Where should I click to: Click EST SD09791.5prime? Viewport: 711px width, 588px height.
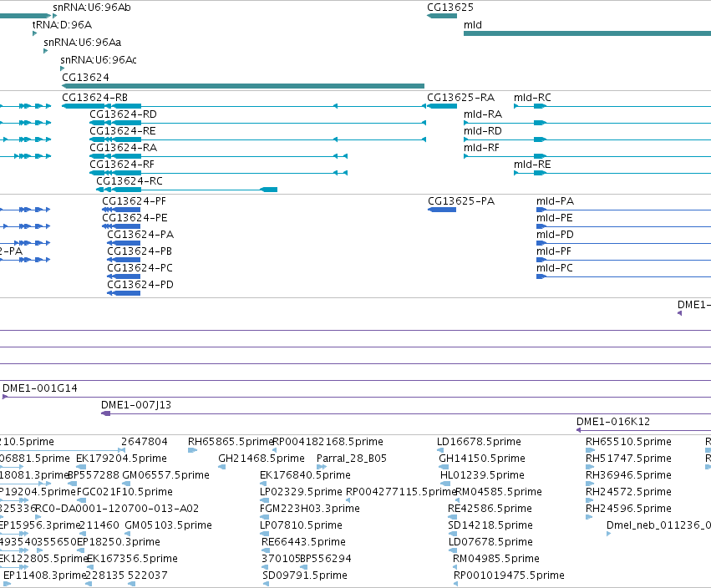coord(305,575)
